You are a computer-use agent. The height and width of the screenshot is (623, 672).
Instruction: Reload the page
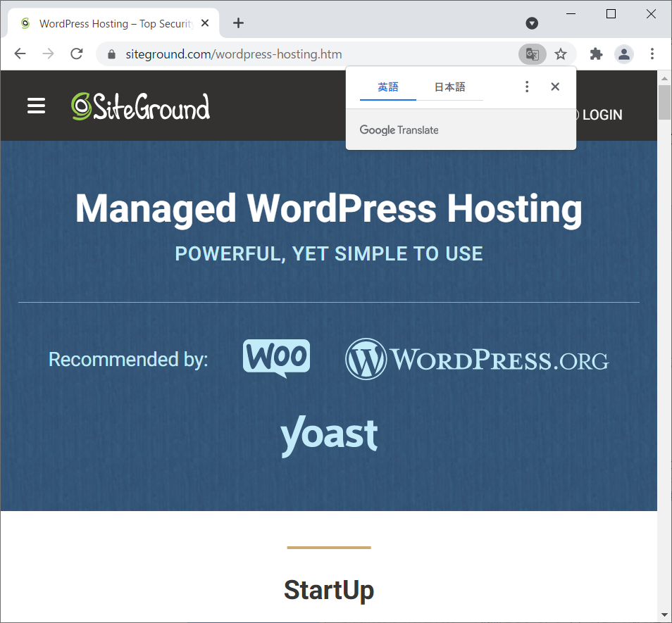click(77, 54)
